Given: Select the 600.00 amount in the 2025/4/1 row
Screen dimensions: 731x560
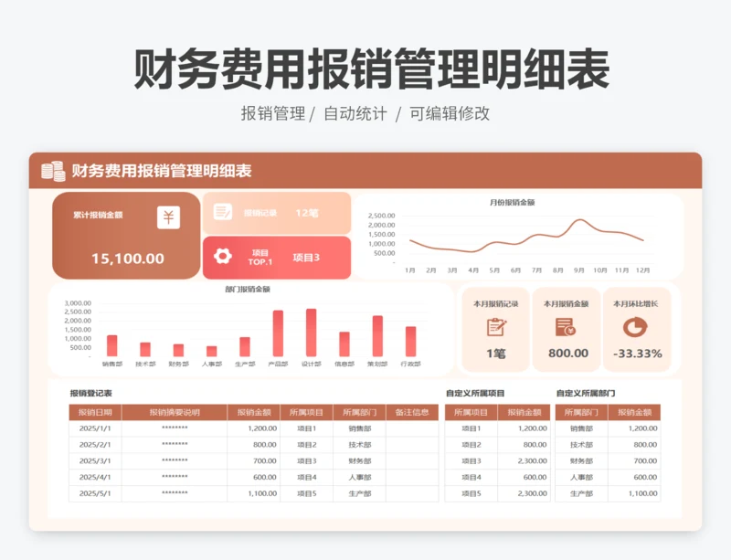Looking at the screenshot, I should click(254, 478).
